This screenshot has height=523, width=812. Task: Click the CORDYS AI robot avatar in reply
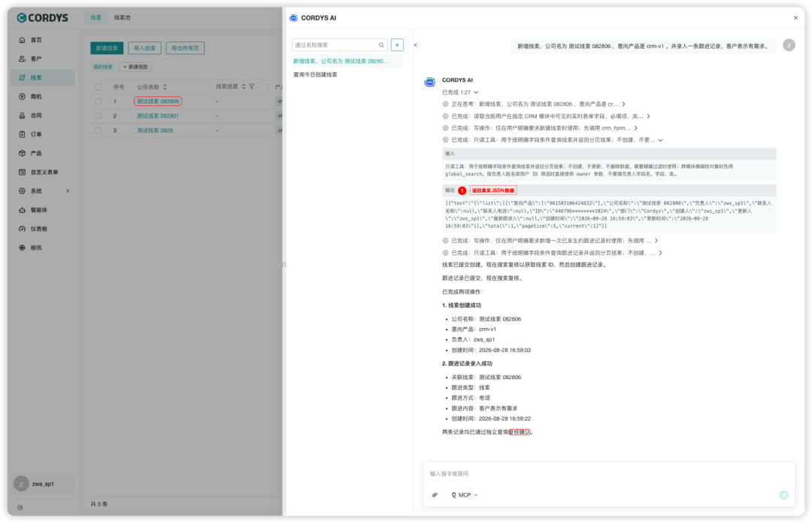pyautogui.click(x=430, y=82)
